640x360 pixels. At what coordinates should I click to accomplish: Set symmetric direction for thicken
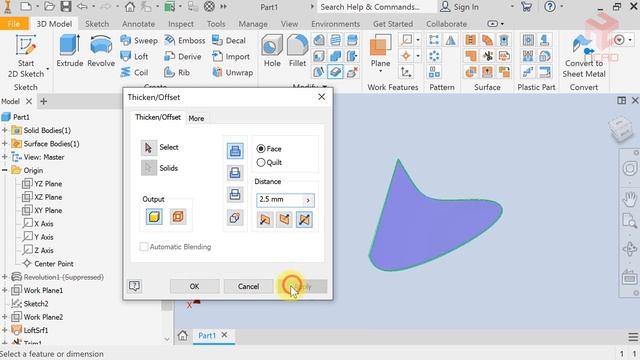[x=304, y=220]
